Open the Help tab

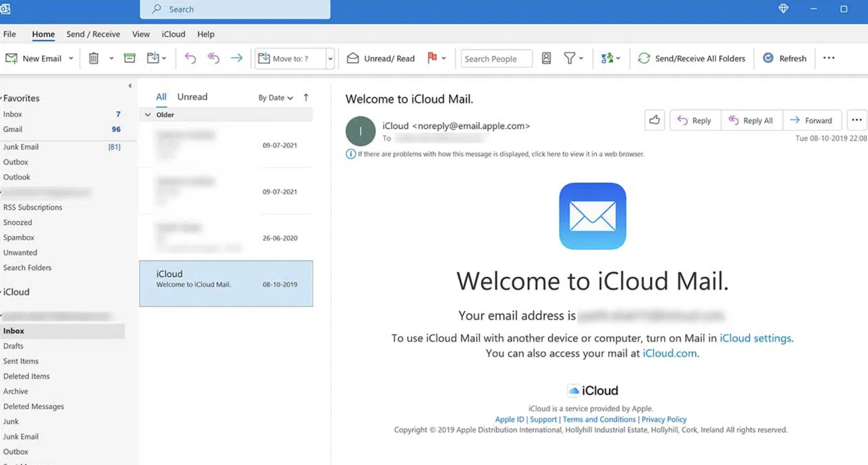[x=206, y=34]
